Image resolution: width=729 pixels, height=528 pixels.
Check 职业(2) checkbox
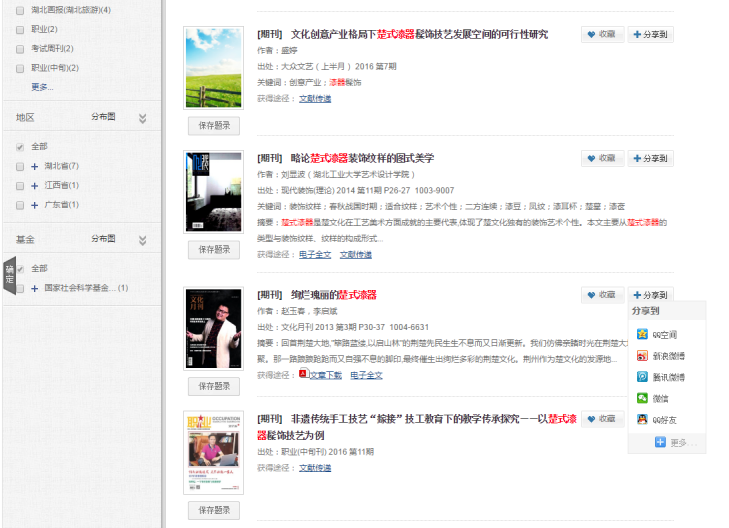click(20, 30)
